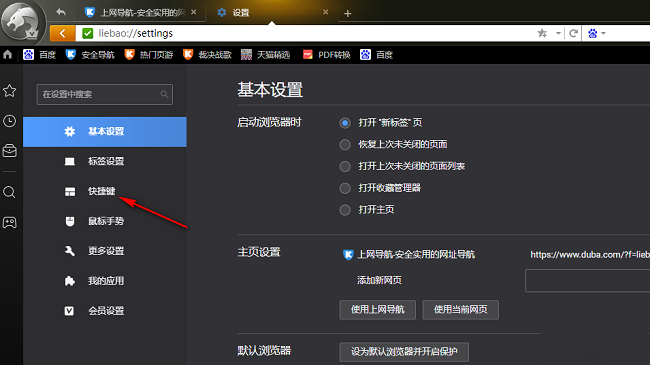Open favorites star icon in left sidebar
Screen dimensions: 650x365
(10, 90)
